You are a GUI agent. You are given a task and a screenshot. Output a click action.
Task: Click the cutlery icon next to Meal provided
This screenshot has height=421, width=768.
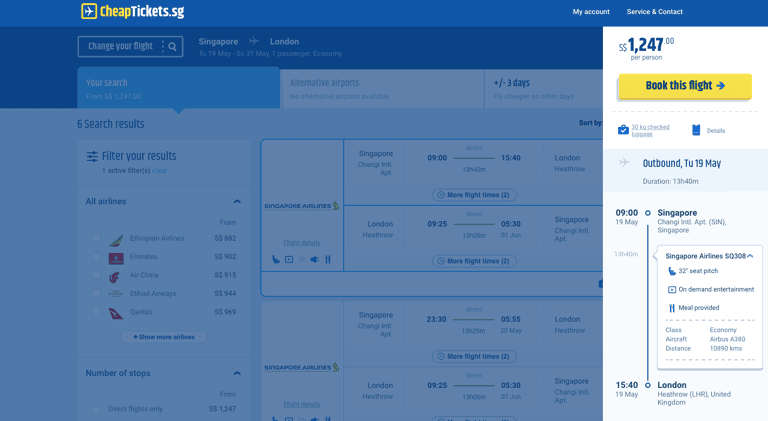coord(672,308)
